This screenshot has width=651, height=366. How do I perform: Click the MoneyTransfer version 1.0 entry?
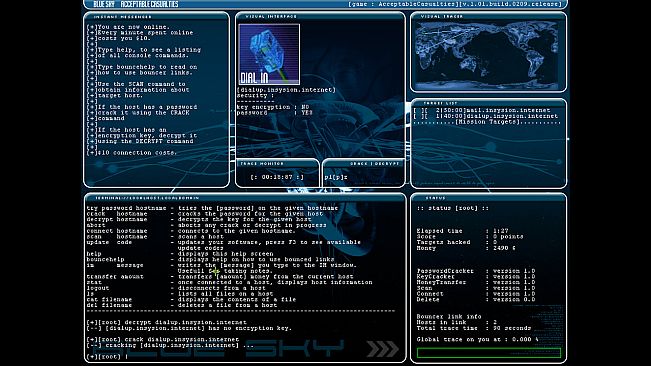[476, 283]
